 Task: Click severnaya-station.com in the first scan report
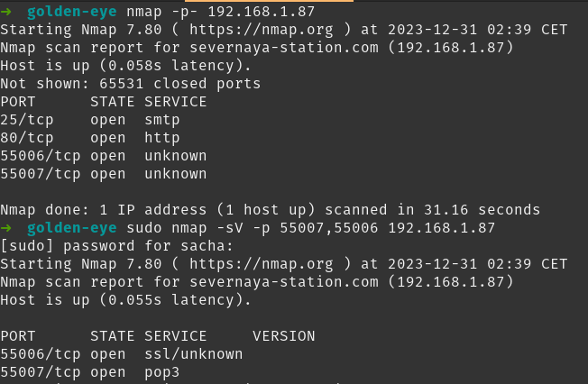point(284,48)
